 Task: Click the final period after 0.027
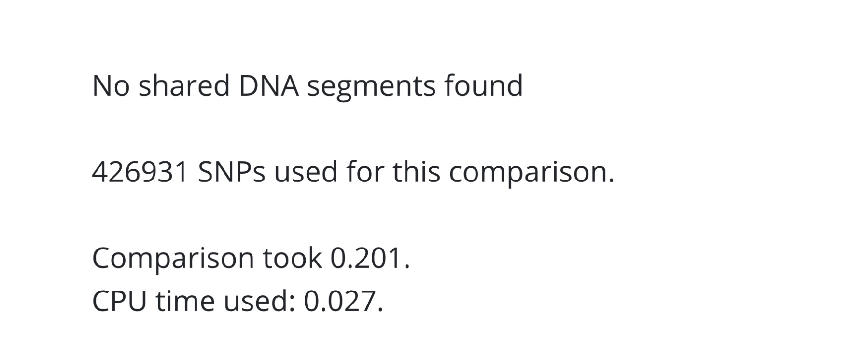(x=380, y=309)
